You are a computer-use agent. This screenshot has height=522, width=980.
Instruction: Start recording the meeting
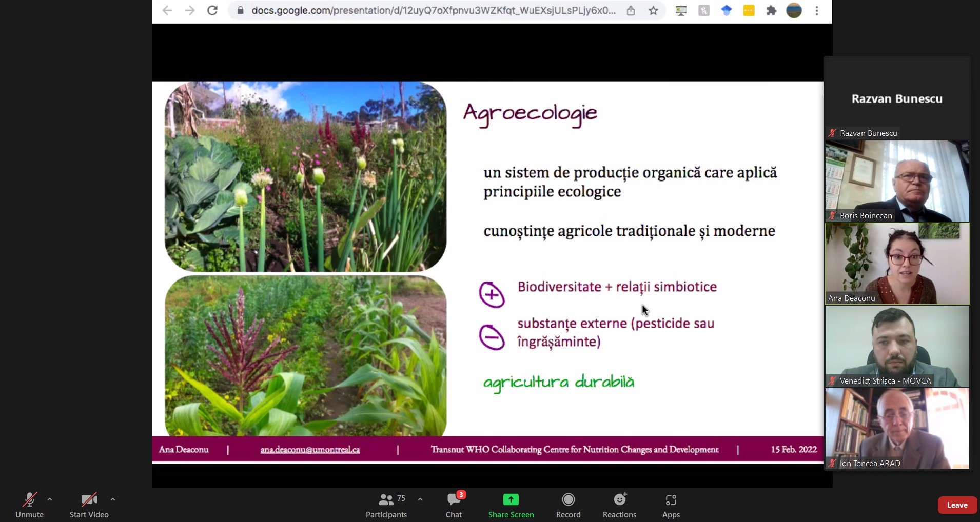(567, 505)
